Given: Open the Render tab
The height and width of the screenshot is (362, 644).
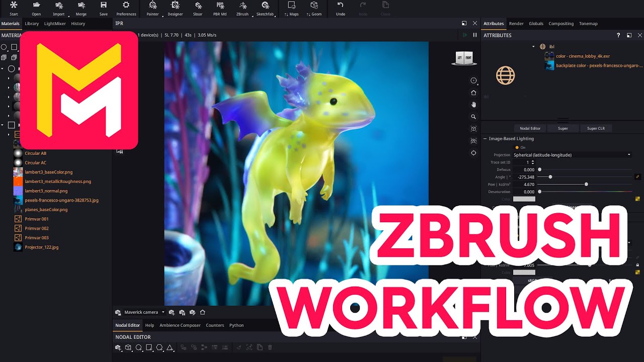Looking at the screenshot, I should [516, 24].
